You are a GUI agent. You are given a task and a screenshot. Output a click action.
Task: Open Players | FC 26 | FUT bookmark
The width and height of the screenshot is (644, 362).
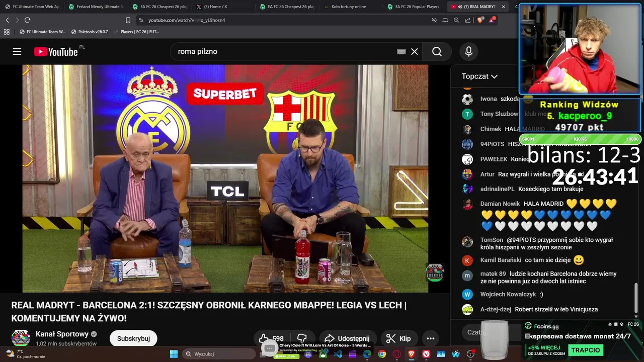tap(136, 32)
